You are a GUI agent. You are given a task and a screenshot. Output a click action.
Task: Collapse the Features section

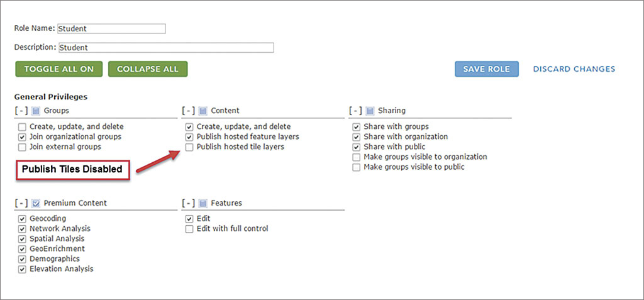(188, 203)
